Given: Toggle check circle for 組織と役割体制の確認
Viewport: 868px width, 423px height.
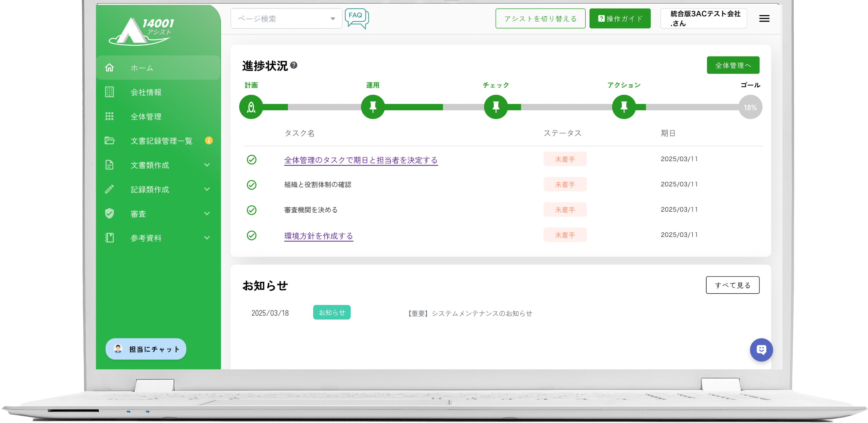Looking at the screenshot, I should [251, 185].
